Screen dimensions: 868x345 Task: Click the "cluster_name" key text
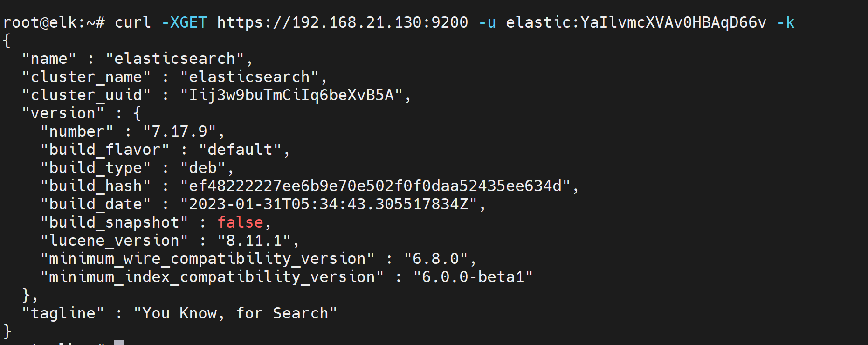[87, 77]
